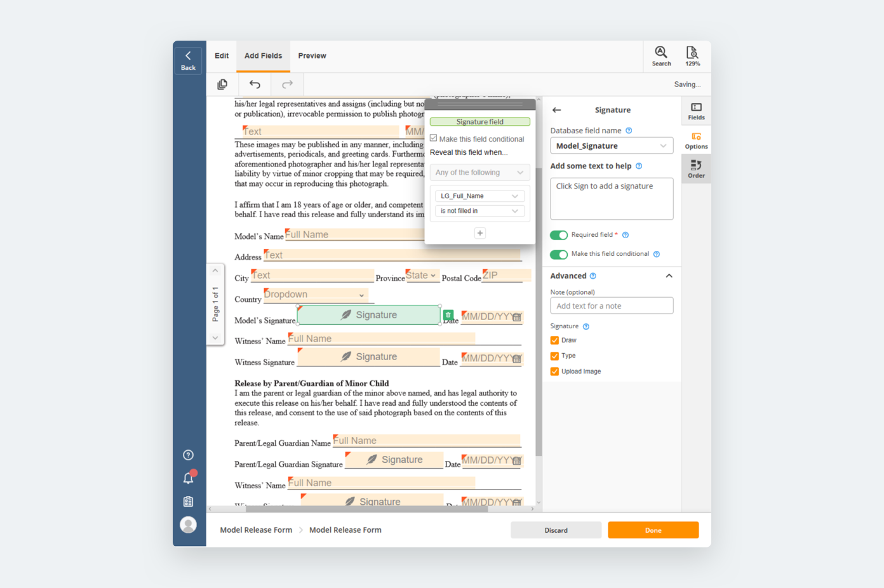The image size is (884, 588).
Task: Delete the Model's Signature field via trash icon
Action: (448, 315)
